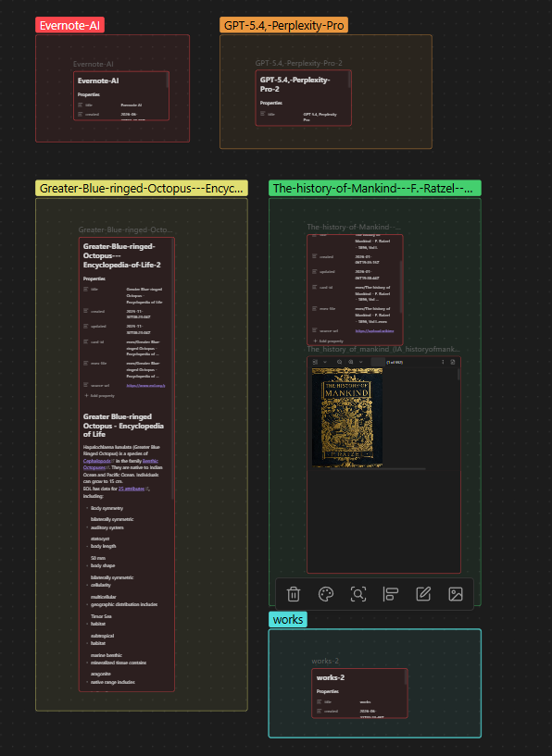Click the scrollbar inside the Evernote-AI card
The width and height of the screenshot is (552, 756).
[167, 80]
